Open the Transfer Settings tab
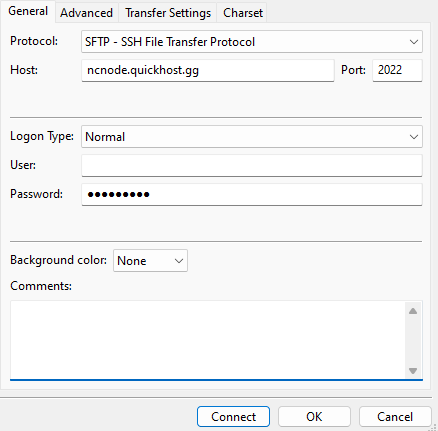The width and height of the screenshot is (438, 431). (x=168, y=13)
